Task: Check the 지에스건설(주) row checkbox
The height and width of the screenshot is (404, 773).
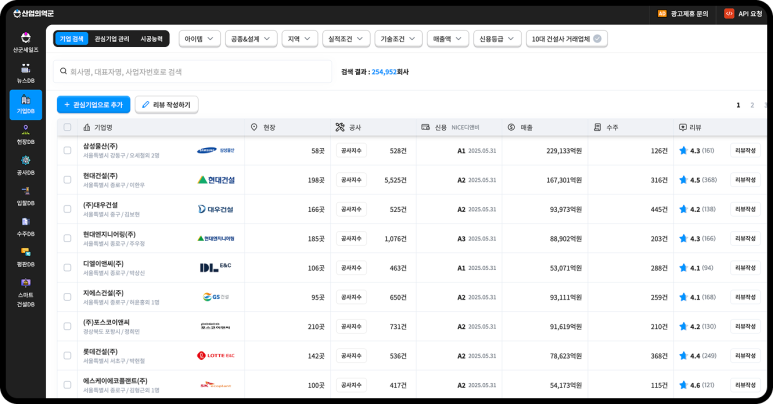Action: pyautogui.click(x=67, y=297)
